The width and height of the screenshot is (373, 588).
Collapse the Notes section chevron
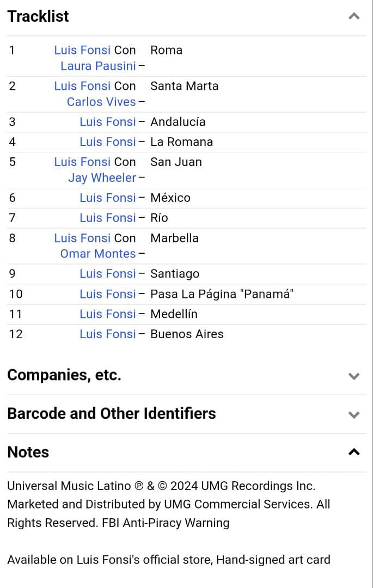click(x=354, y=452)
